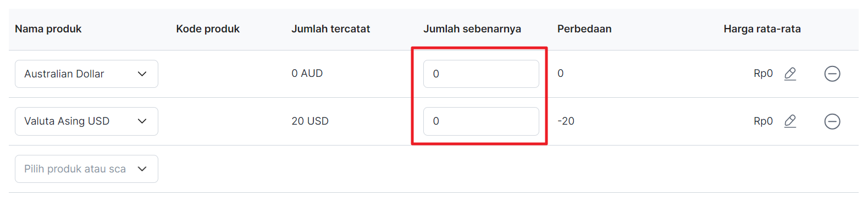Focus Jumlah sebenarnya field for Australian Dollar
868x201 pixels.
[x=481, y=74]
